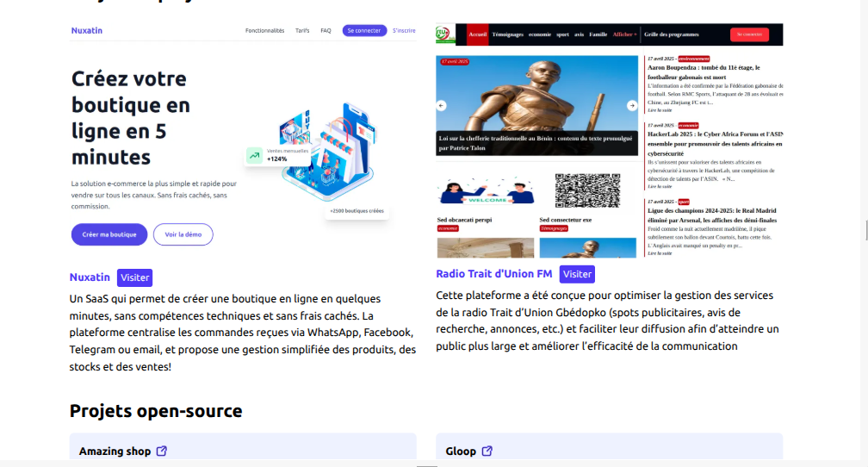Visit the Nuxatin project

pyautogui.click(x=134, y=277)
